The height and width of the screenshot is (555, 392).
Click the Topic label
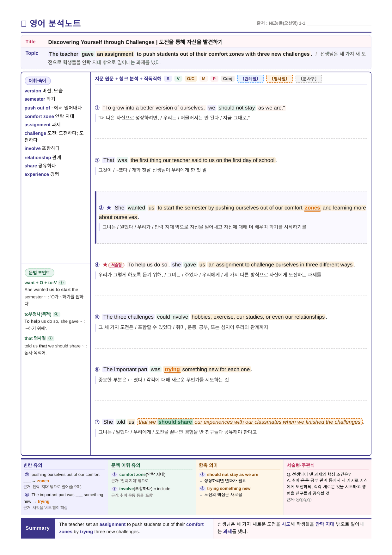pyautogui.click(x=32, y=53)
